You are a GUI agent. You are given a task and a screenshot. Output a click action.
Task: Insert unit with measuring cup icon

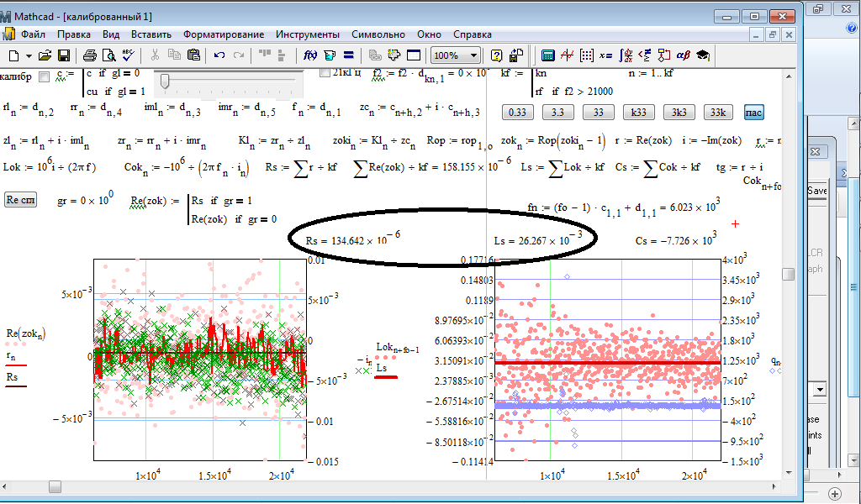coord(330,55)
